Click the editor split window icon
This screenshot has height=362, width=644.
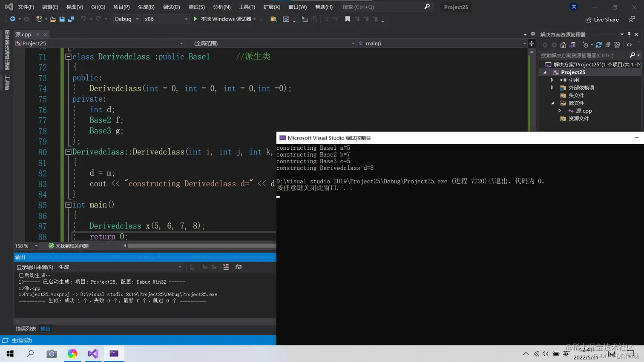coord(532,43)
